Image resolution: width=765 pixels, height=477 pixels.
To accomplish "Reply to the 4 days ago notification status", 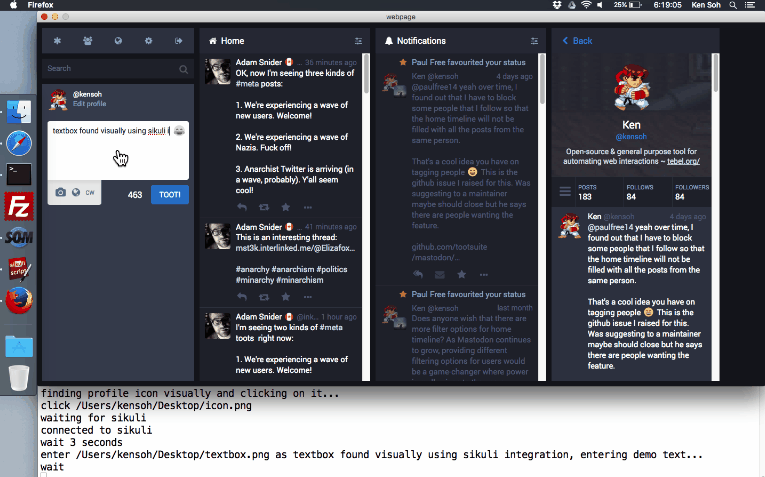I will (418, 275).
